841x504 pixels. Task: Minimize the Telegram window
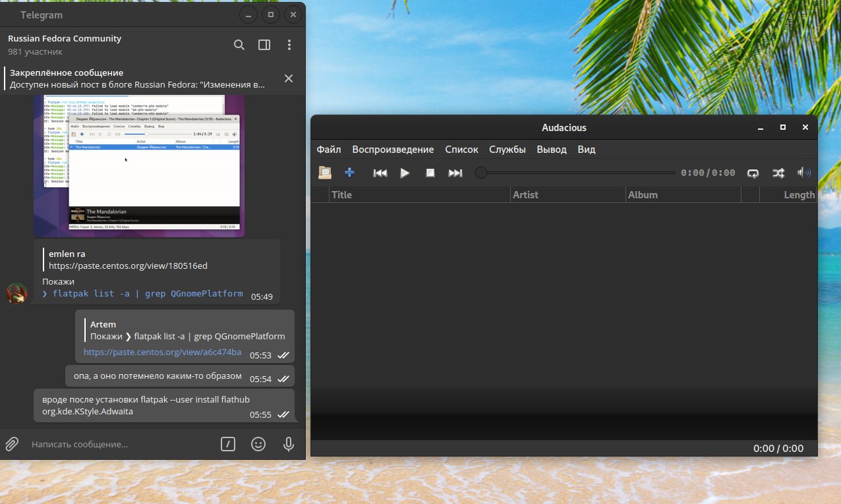point(248,14)
